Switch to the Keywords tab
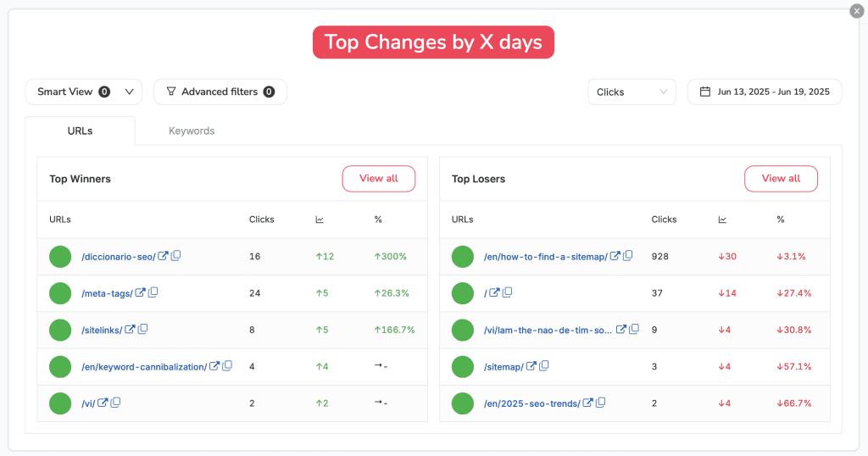This screenshot has width=868, height=456. point(192,131)
